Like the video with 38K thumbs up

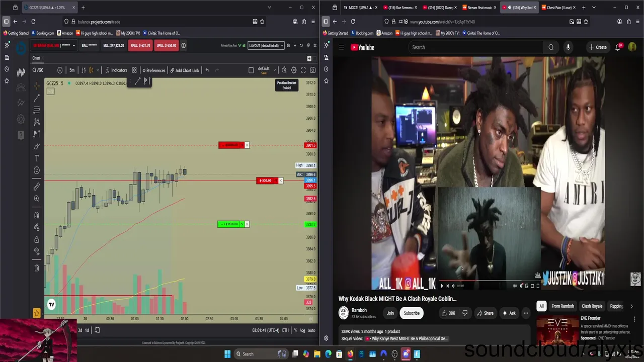[448, 313]
